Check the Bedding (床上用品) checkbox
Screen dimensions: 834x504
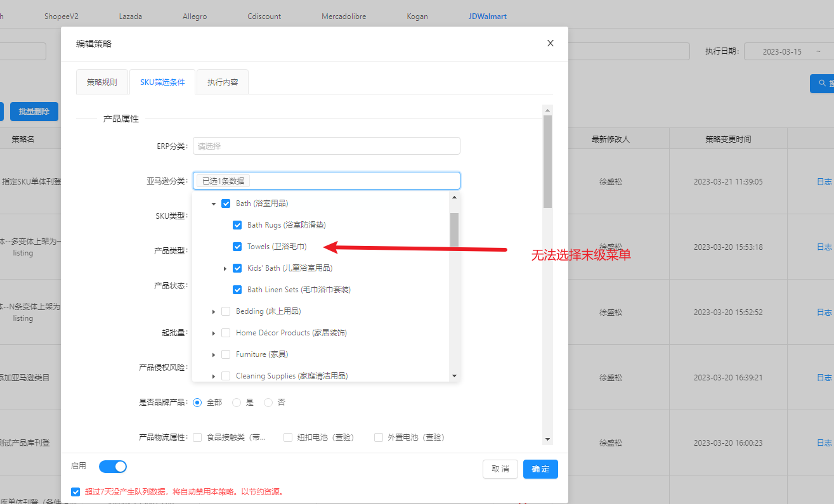pos(226,311)
